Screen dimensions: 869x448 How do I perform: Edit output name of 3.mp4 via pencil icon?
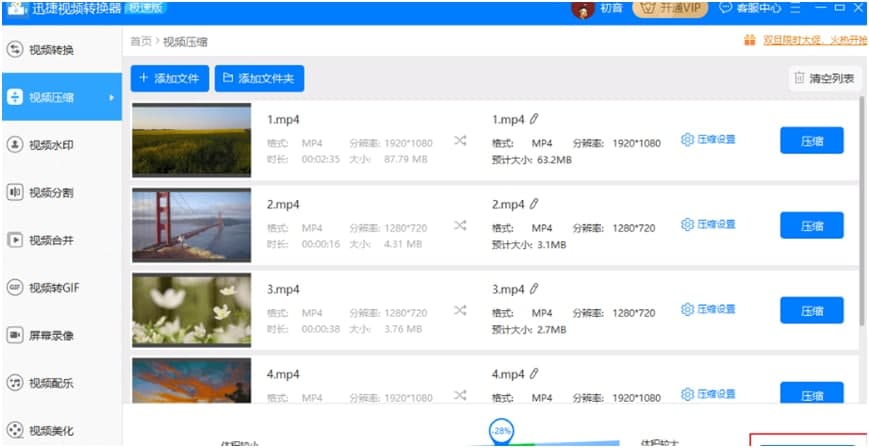[534, 290]
